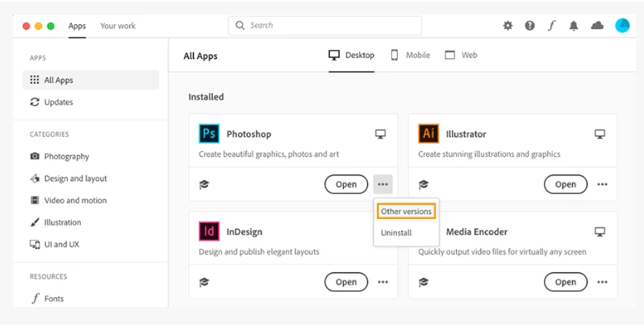Open the help question mark icon
644x328 pixels.
[x=530, y=26]
